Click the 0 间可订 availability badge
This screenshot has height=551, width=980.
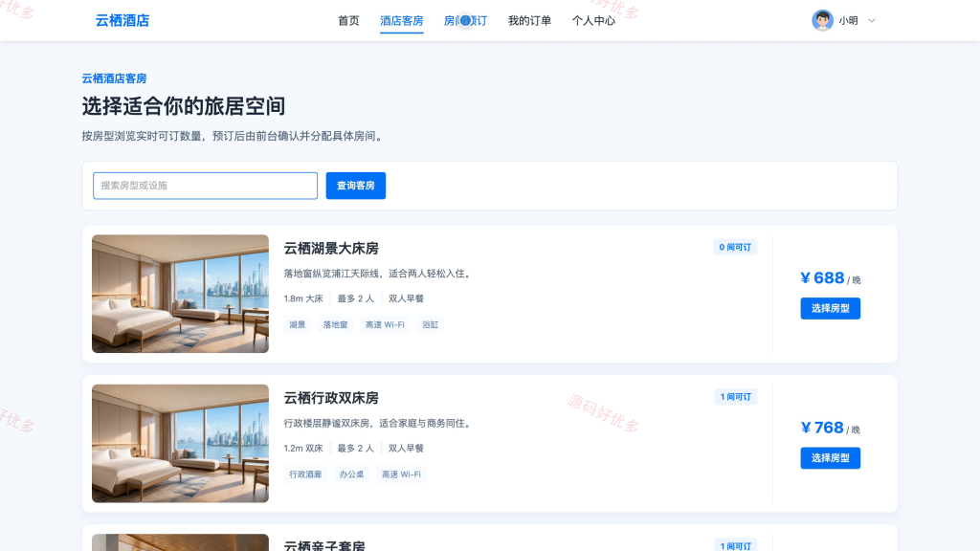735,248
